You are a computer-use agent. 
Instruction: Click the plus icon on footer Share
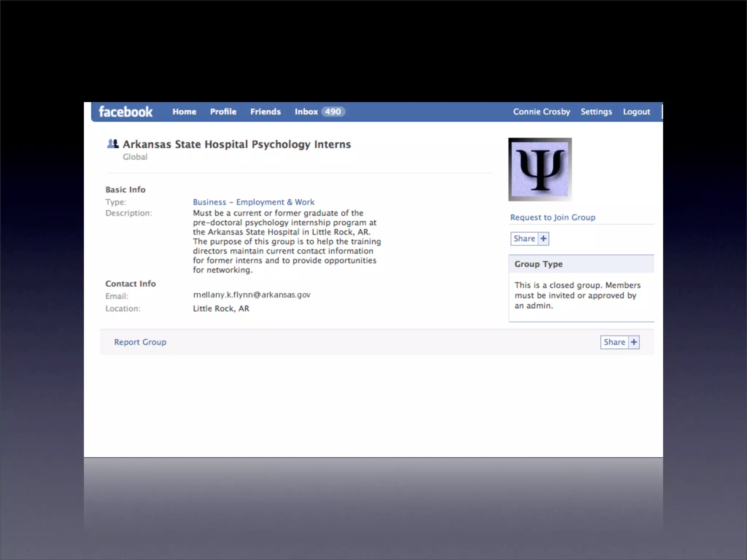[634, 342]
